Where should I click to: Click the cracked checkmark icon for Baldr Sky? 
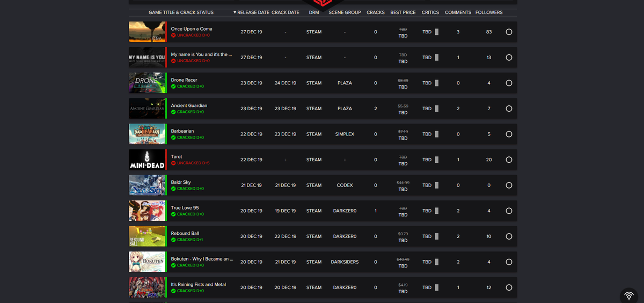[x=173, y=189]
